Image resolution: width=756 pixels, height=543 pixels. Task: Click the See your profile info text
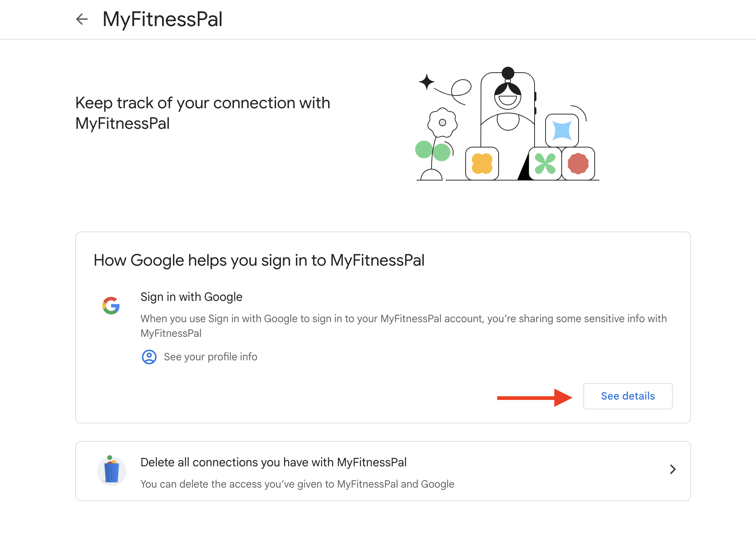tap(210, 357)
